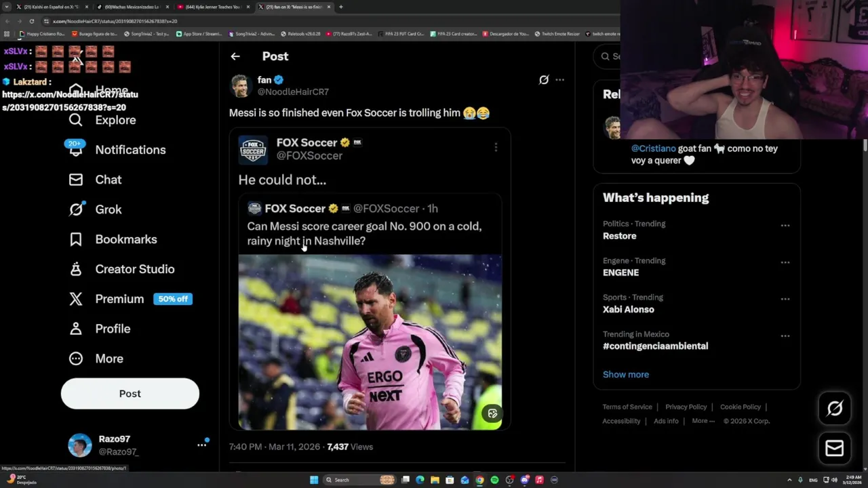Screen dimensions: 868x488
Task: Open the Twitch Emote Resizer bookmark
Action: pos(557,33)
